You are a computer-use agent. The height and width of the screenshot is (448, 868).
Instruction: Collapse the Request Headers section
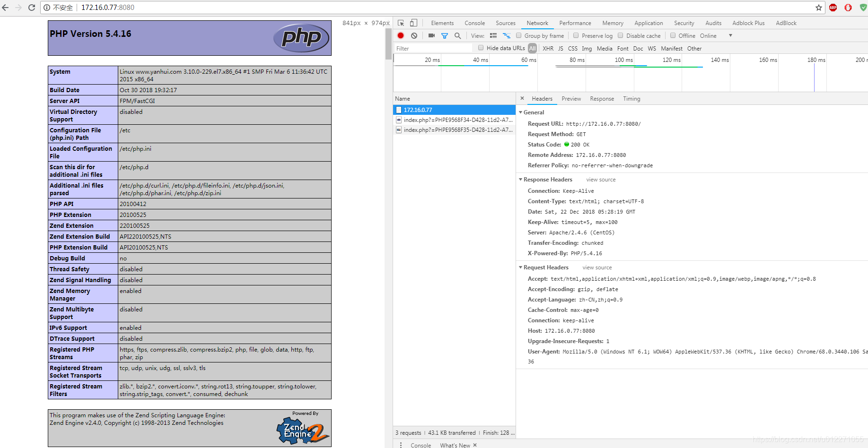[521, 267]
